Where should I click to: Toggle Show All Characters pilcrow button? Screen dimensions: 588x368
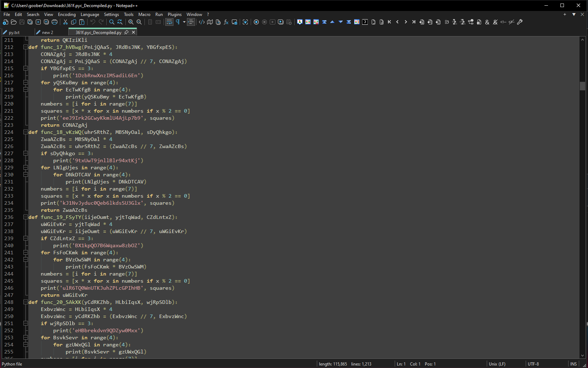(x=178, y=22)
